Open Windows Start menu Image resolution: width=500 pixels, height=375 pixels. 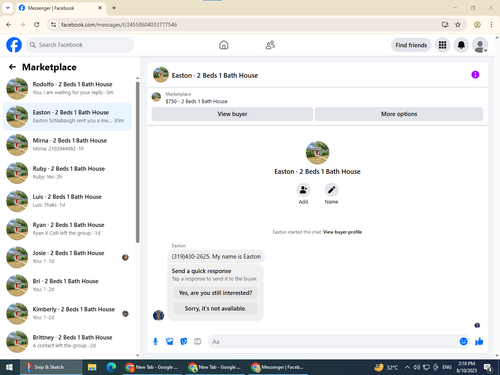click(9, 367)
